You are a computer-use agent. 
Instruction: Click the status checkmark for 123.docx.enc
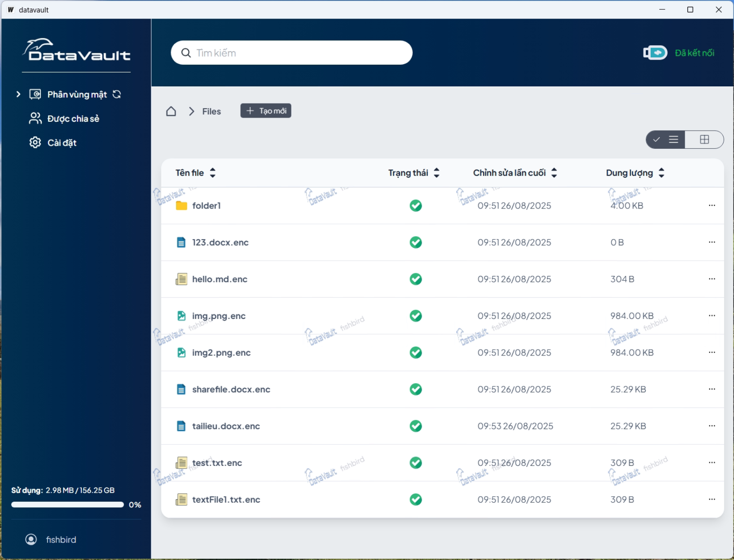pos(415,242)
